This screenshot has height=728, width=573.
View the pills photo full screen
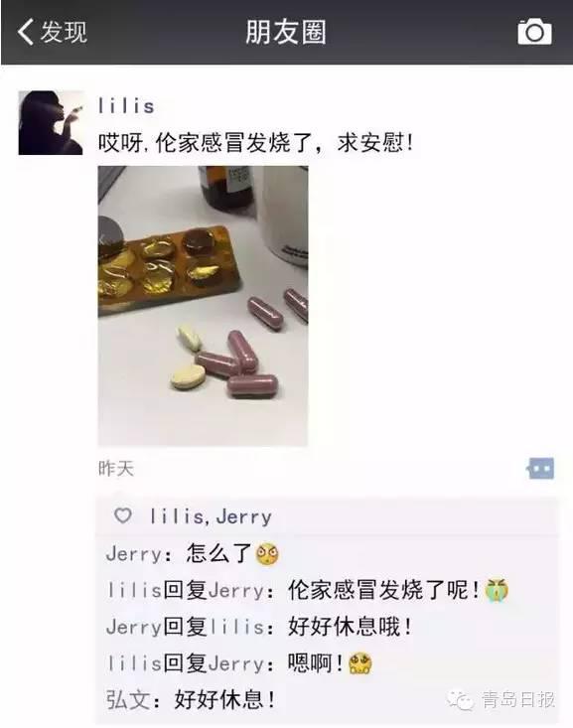click(x=203, y=306)
